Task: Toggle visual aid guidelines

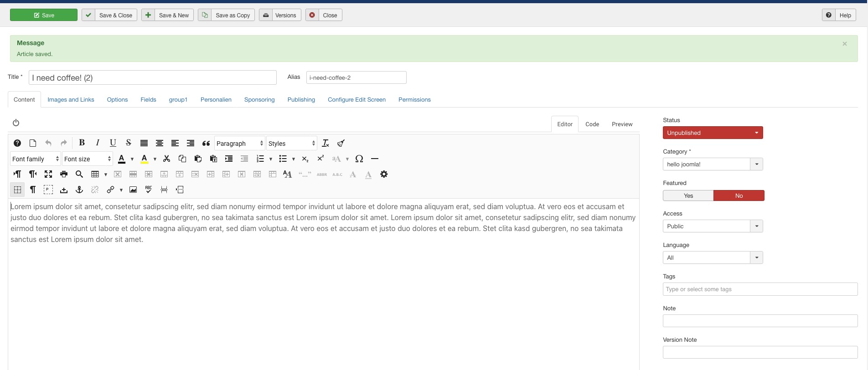Action: [x=17, y=190]
